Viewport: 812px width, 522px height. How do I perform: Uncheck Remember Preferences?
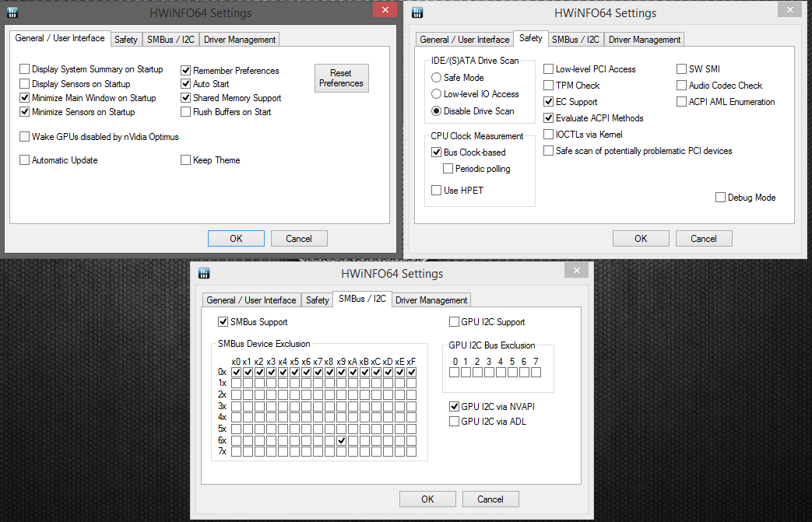(230, 70)
